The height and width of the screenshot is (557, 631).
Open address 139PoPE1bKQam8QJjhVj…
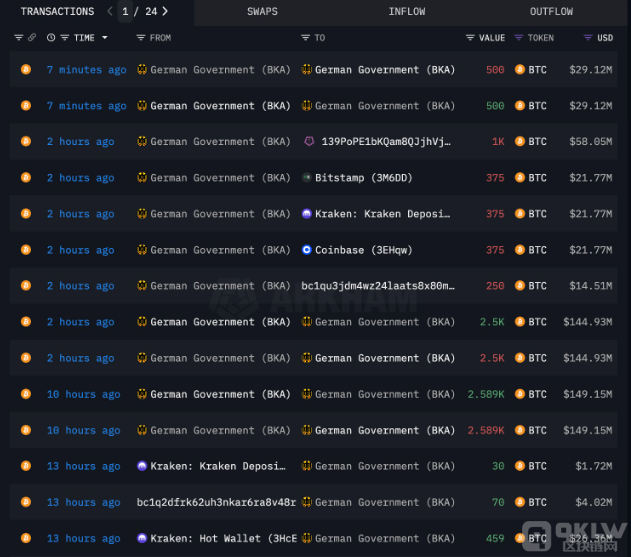coord(386,142)
